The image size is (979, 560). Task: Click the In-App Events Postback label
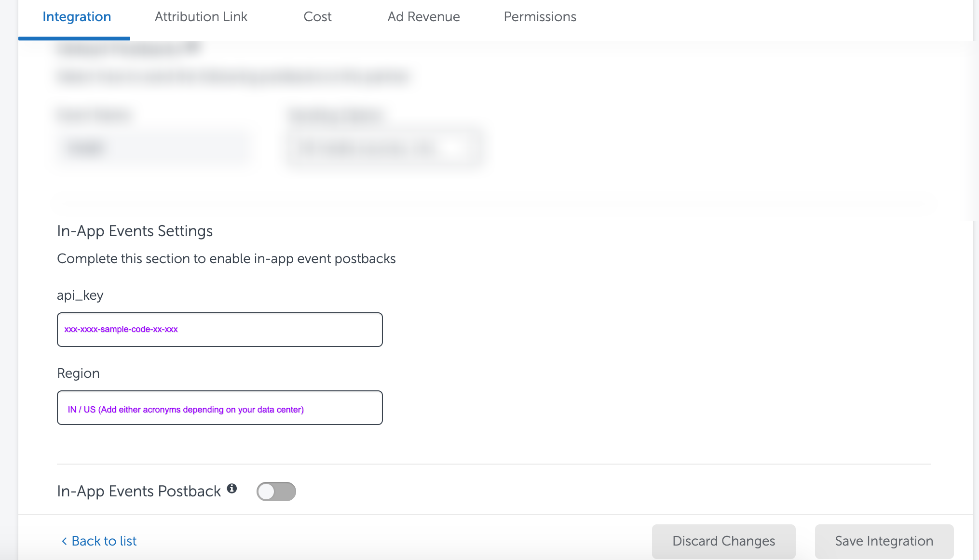pyautogui.click(x=139, y=491)
